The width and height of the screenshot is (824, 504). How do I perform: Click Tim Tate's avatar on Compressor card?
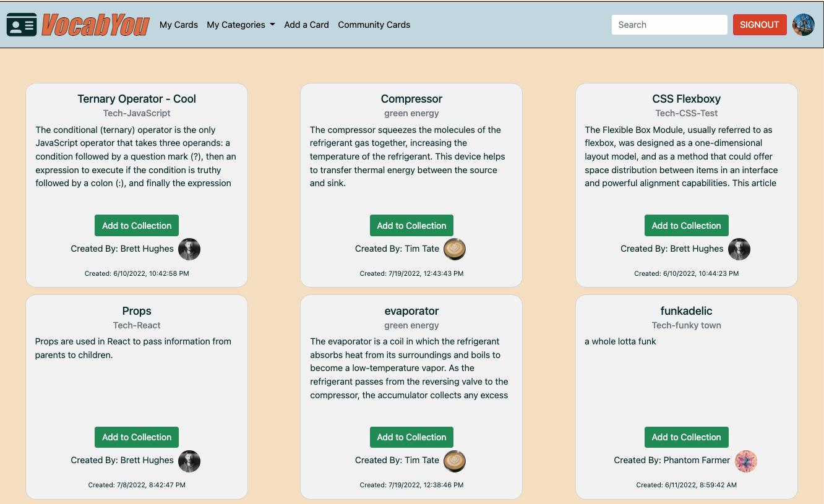[x=455, y=249]
